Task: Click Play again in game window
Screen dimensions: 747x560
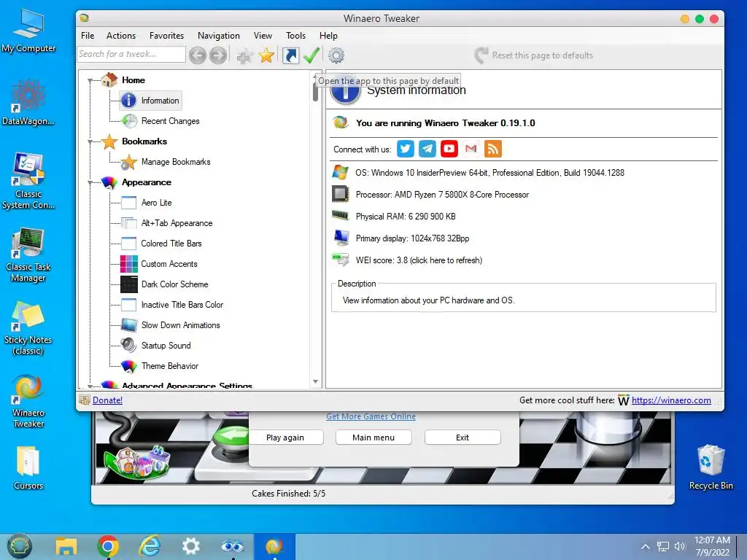Action: (x=285, y=437)
